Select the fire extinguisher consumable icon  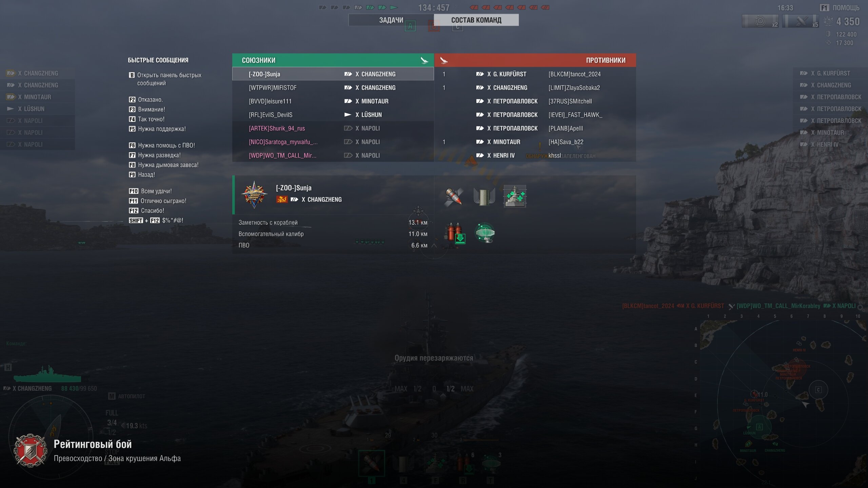point(454,233)
